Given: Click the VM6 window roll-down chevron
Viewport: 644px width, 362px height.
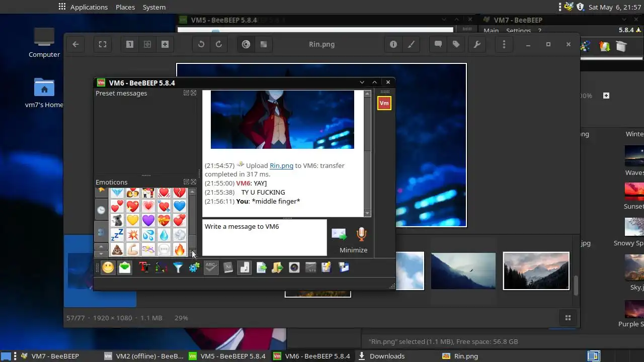Looking at the screenshot, I should coord(362,82).
